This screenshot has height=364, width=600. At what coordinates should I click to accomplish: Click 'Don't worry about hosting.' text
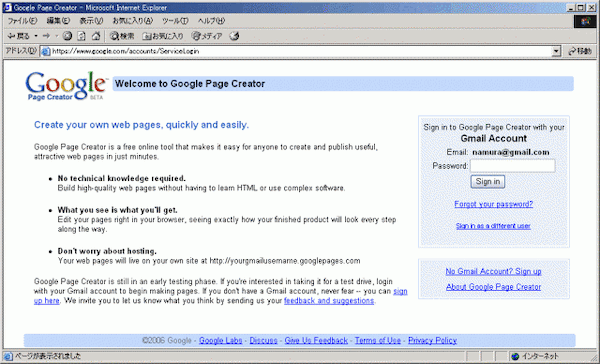click(x=107, y=251)
